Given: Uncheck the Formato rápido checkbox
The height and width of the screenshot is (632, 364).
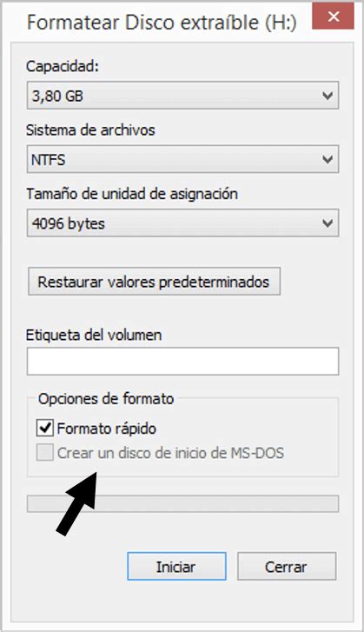Looking at the screenshot, I should coord(44,428).
